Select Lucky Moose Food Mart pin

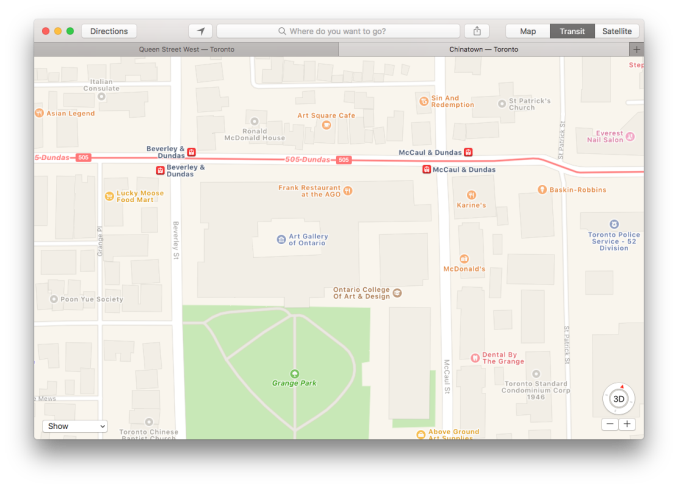tap(109, 196)
